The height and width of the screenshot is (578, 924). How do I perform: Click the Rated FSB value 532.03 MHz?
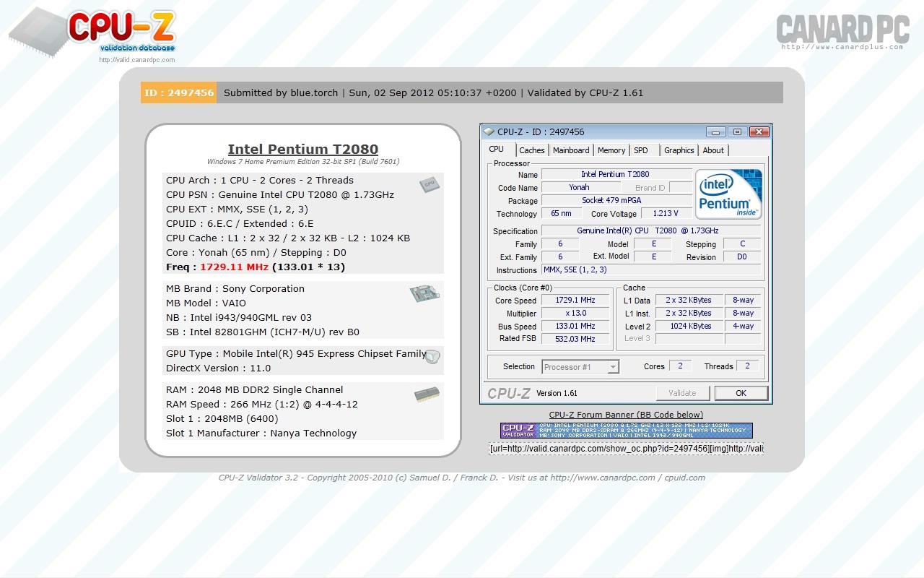[575, 338]
